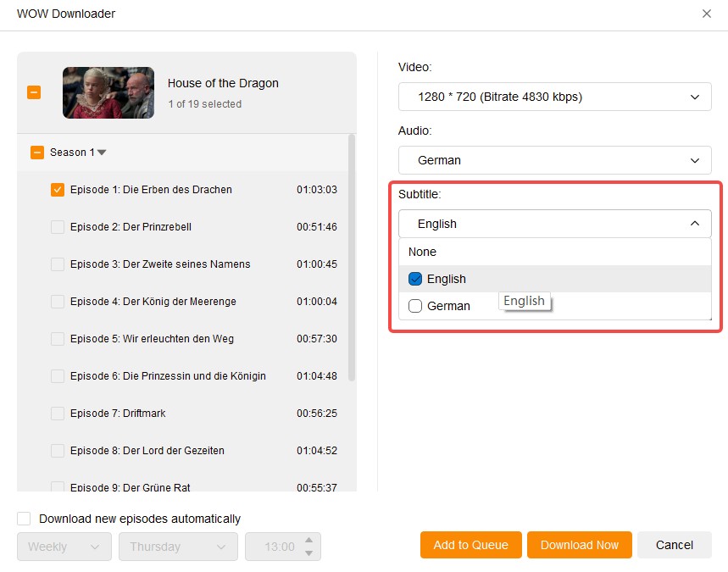728x572 pixels.
Task: Click the House of the Dragon show thumbnail
Action: tap(108, 92)
